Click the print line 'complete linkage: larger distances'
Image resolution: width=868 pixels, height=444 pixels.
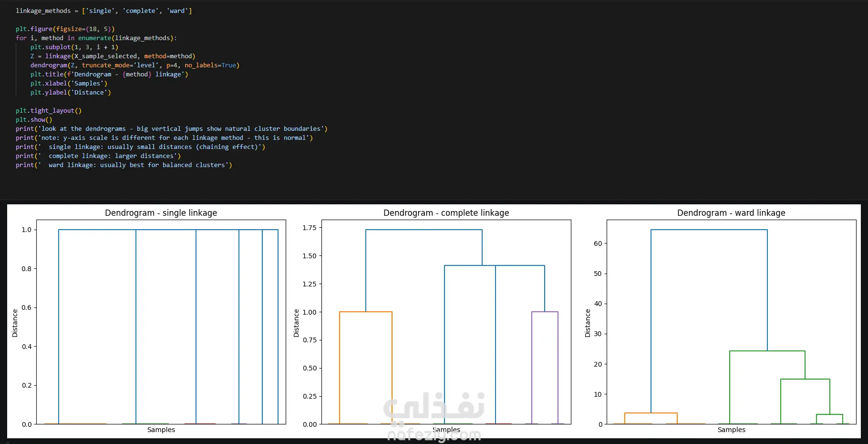(x=98, y=156)
